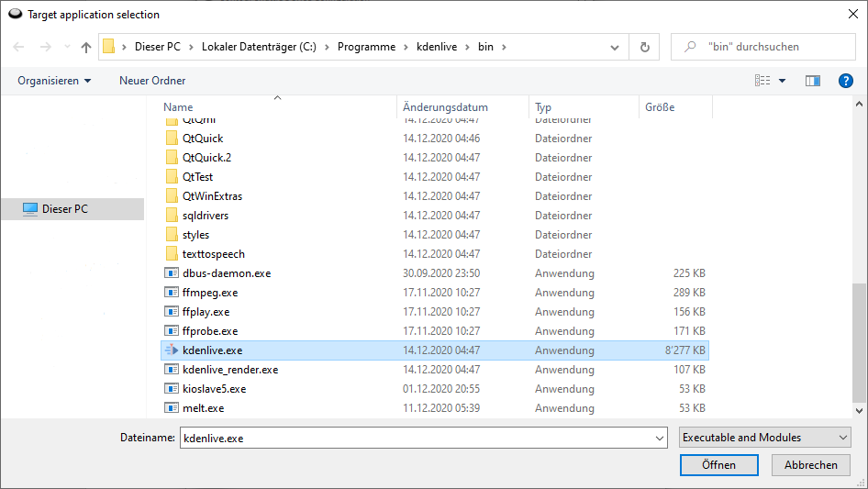Select kdenlive.exe application icon
Screen dimensions: 868x489
[172, 350]
